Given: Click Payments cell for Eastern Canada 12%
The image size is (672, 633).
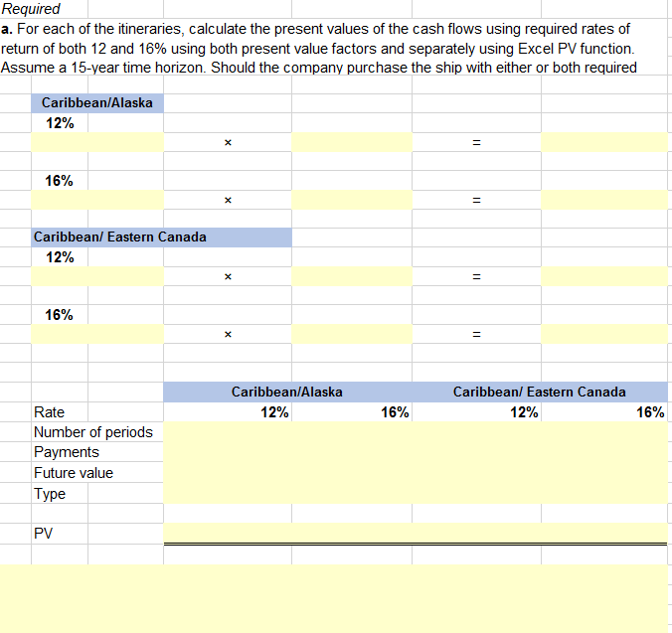Looking at the screenshot, I should pyautogui.click(x=476, y=452).
